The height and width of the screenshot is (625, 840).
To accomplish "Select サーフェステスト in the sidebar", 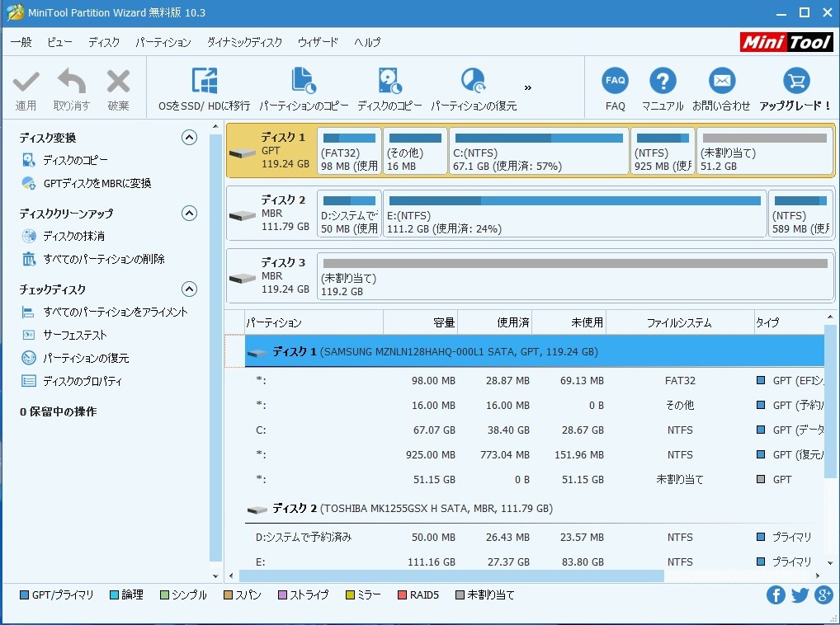I will [75, 335].
